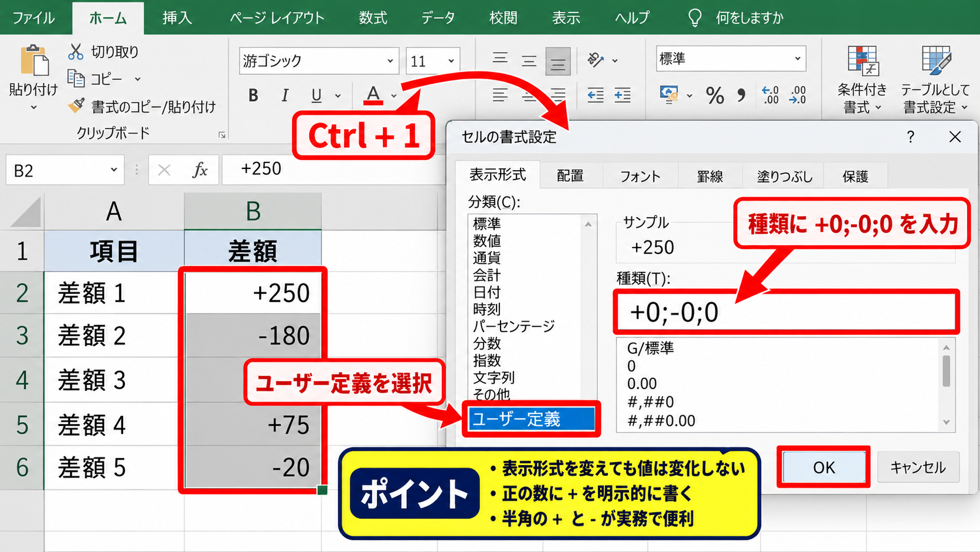This screenshot has height=552, width=980.
Task: Click the formula bar showing +250
Action: pyautogui.click(x=334, y=170)
